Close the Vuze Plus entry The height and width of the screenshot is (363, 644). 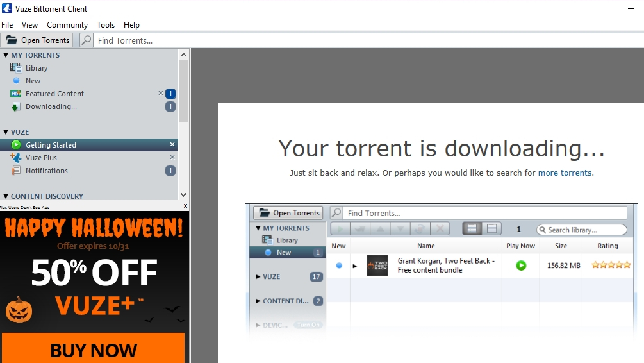coord(172,157)
